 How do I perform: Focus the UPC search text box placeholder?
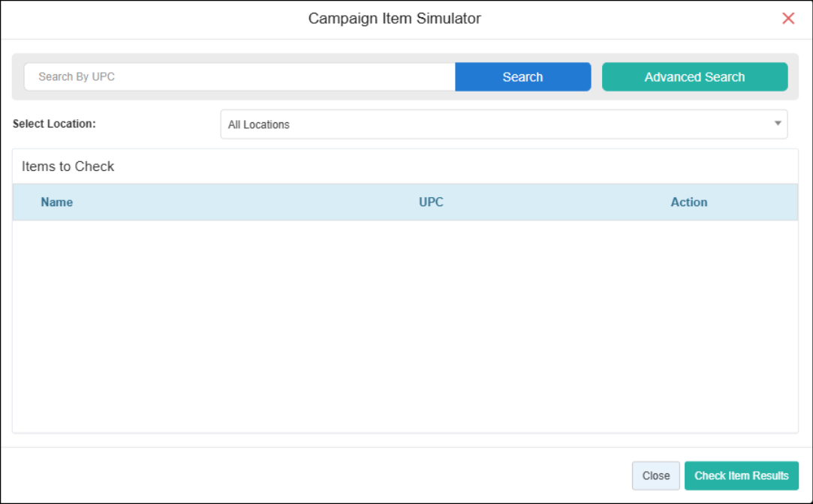coord(77,76)
